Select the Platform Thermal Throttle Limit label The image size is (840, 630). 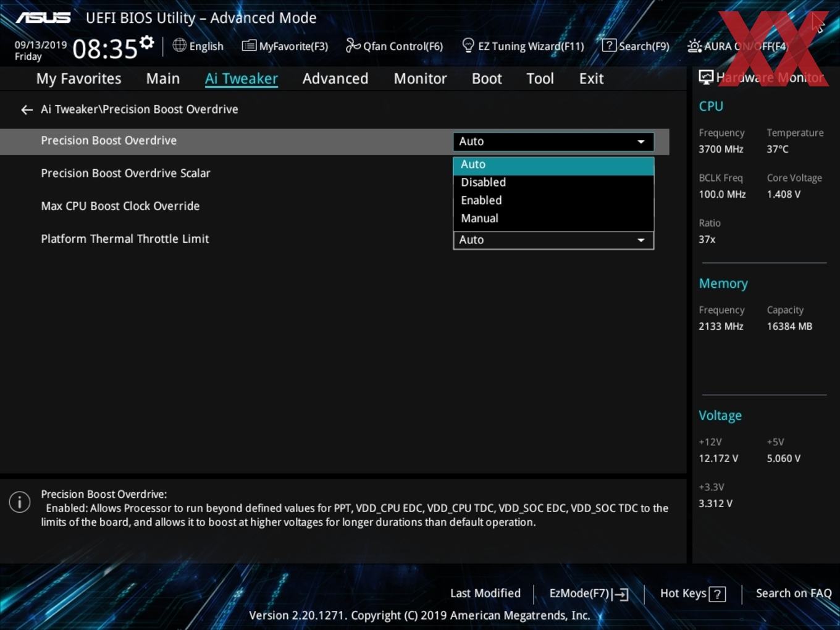(x=125, y=239)
